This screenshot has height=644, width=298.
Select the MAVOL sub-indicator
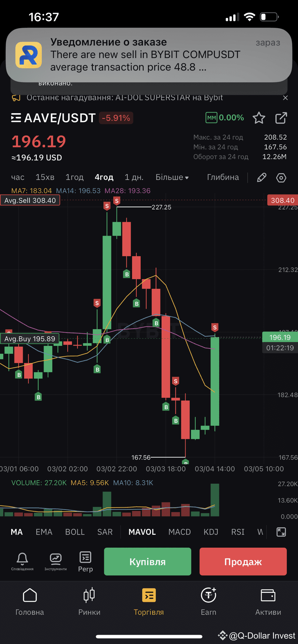142,532
